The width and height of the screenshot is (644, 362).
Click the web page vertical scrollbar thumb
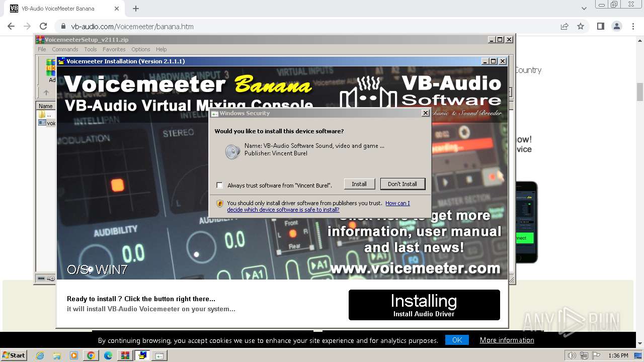[640, 92]
